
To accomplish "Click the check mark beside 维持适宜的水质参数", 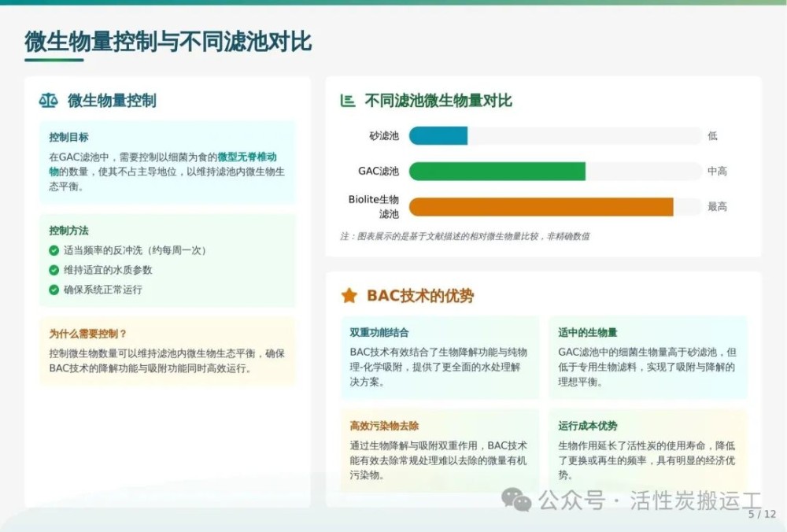I will click(x=54, y=270).
